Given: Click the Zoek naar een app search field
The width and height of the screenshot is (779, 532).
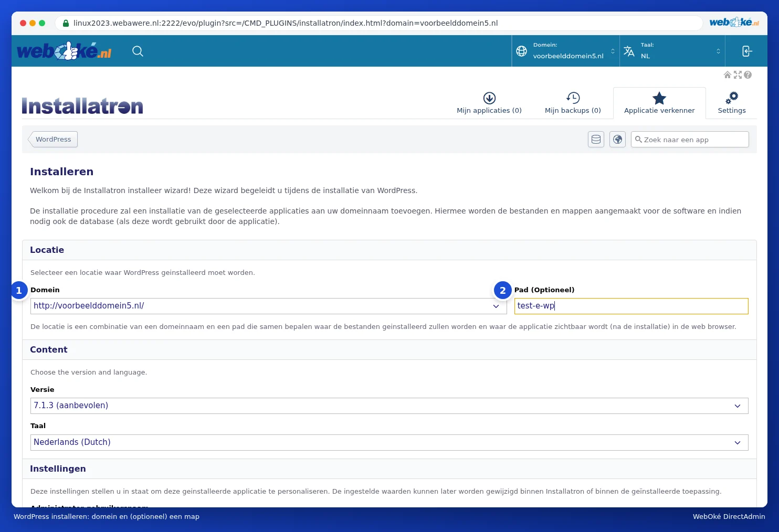Looking at the screenshot, I should pyautogui.click(x=690, y=140).
